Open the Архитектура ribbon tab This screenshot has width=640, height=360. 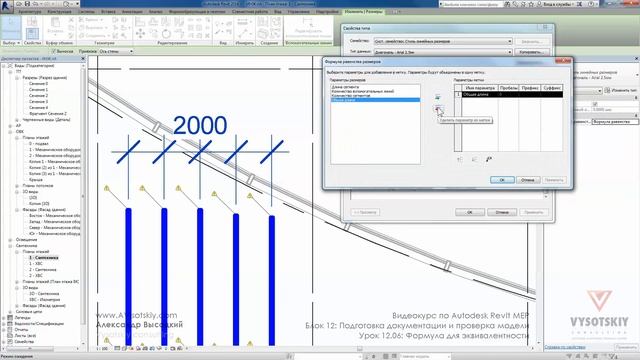[x=30, y=12]
